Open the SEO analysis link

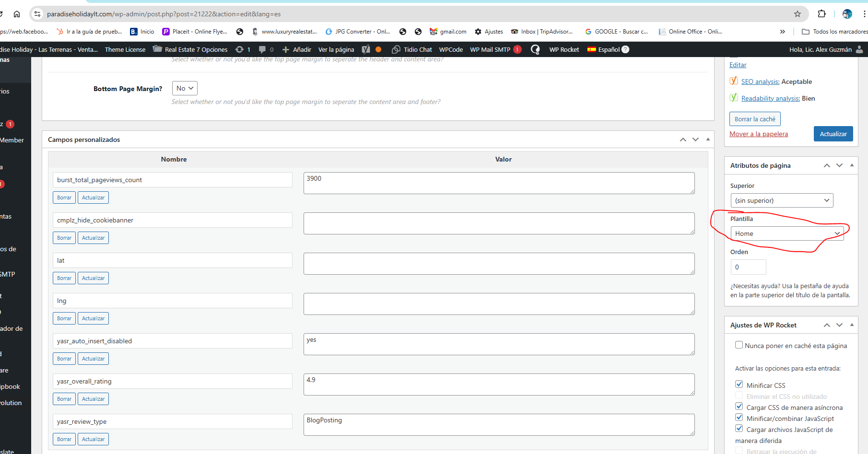tap(761, 81)
